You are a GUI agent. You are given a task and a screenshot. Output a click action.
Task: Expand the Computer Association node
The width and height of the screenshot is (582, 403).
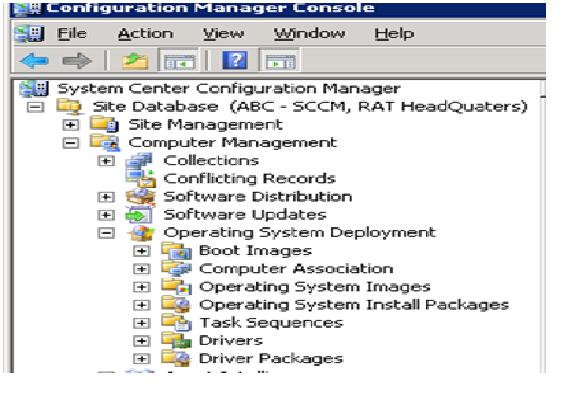coord(141,269)
